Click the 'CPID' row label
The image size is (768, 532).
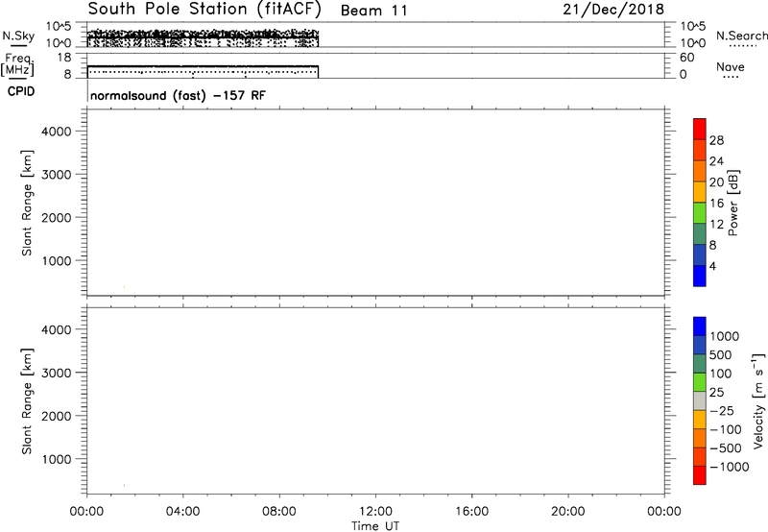[20, 91]
